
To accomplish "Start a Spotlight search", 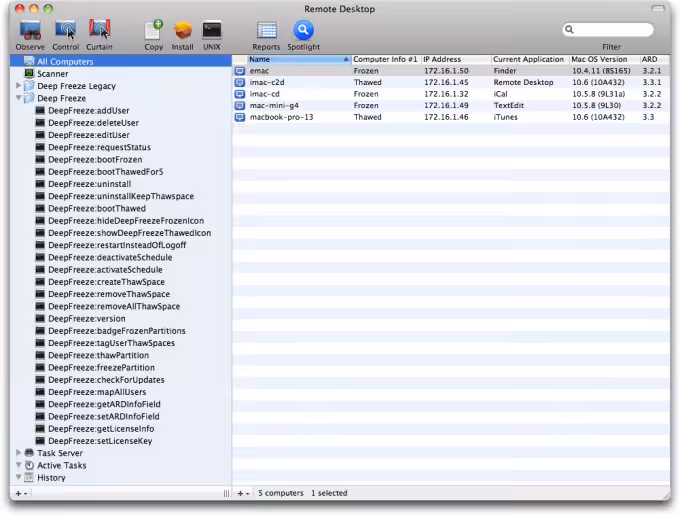I will [303, 35].
